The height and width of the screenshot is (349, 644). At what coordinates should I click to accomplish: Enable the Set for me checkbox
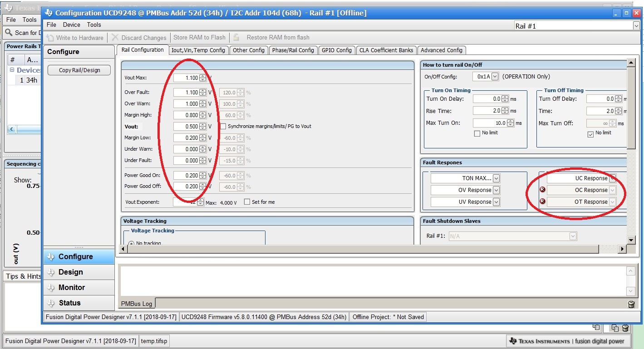247,202
